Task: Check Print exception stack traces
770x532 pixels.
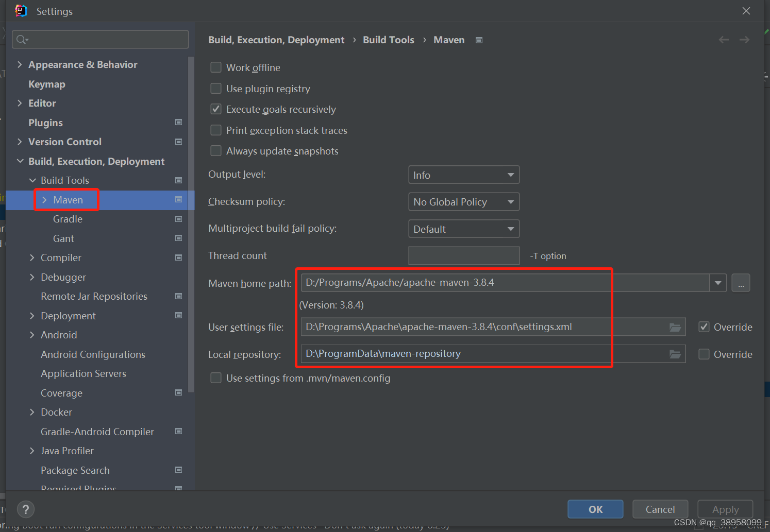Action: click(216, 130)
